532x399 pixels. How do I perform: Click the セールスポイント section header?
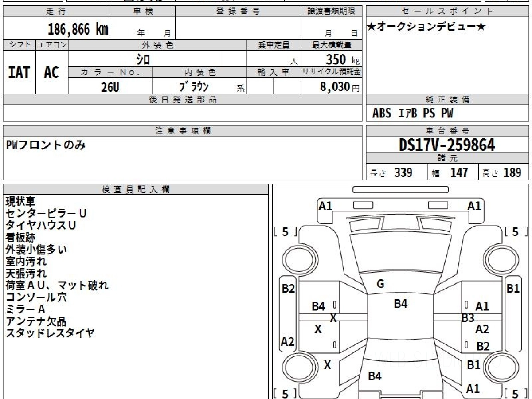447,12
